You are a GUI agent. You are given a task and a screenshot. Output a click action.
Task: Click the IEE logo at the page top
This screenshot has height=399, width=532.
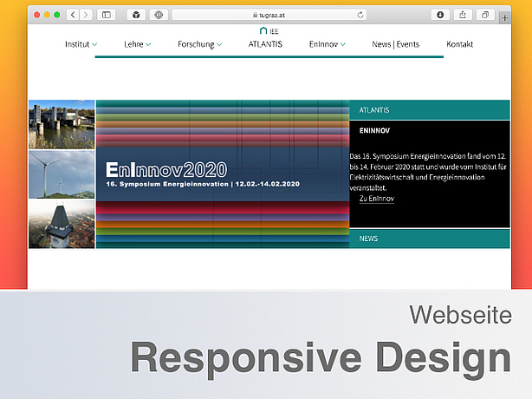click(x=269, y=31)
